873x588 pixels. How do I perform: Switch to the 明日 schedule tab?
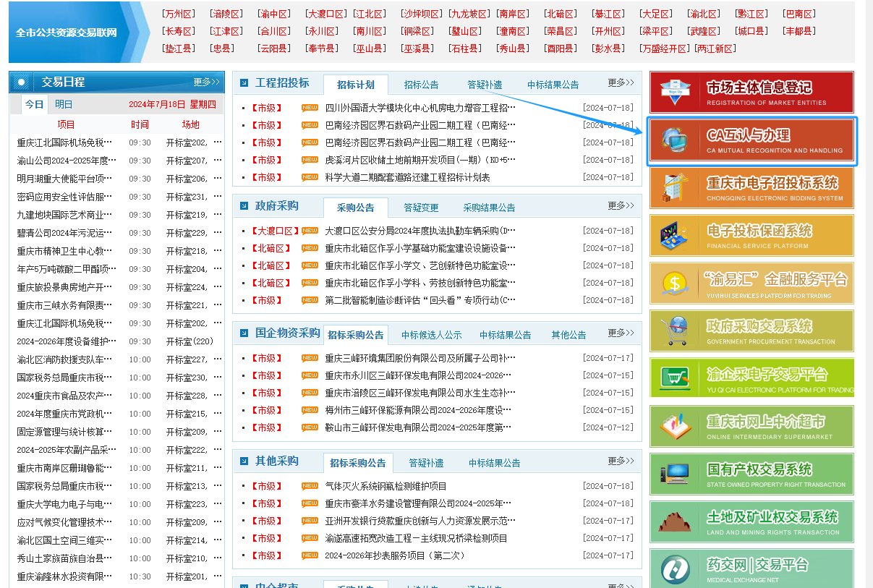point(64,104)
